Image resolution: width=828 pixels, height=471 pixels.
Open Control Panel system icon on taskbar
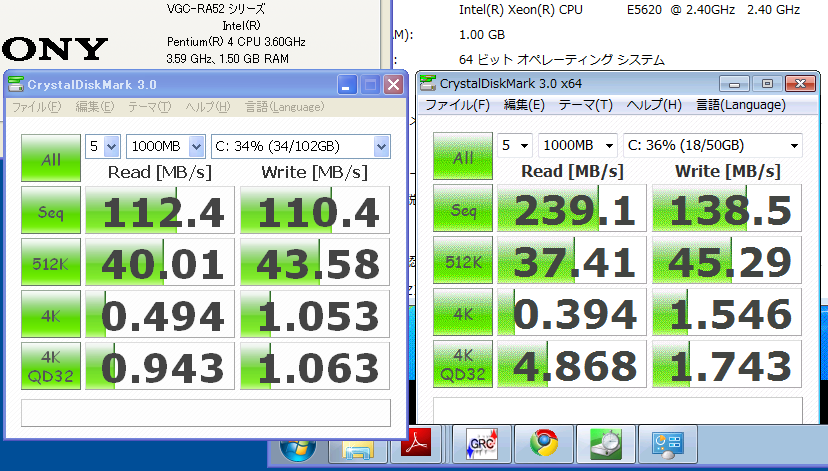667,444
